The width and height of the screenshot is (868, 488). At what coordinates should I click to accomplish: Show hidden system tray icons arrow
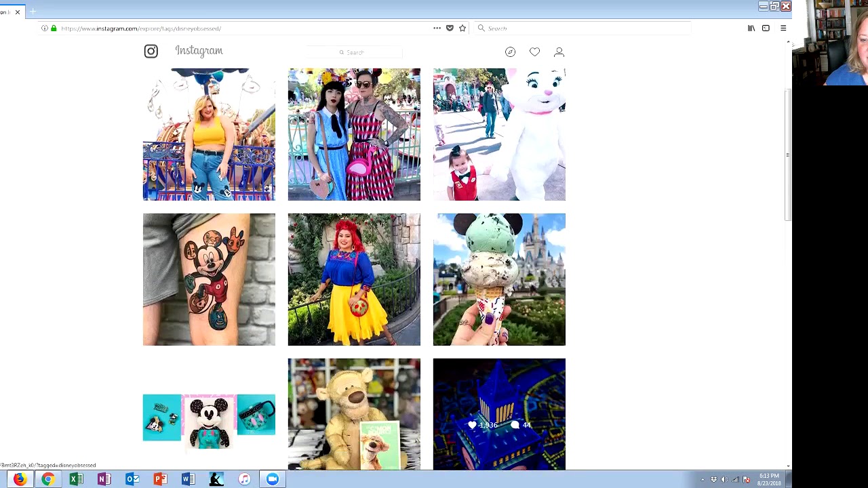[x=703, y=480]
